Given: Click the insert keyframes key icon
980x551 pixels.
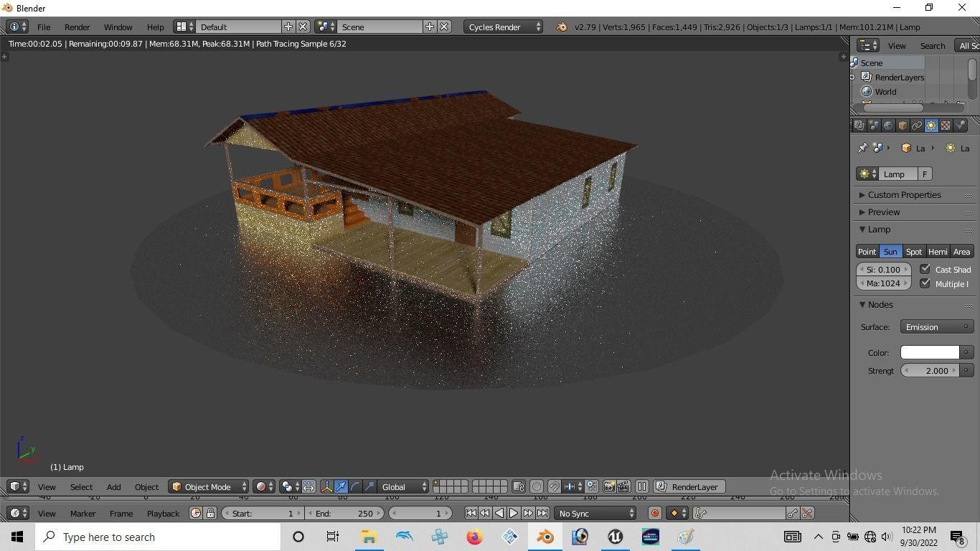Looking at the screenshot, I should (x=793, y=513).
